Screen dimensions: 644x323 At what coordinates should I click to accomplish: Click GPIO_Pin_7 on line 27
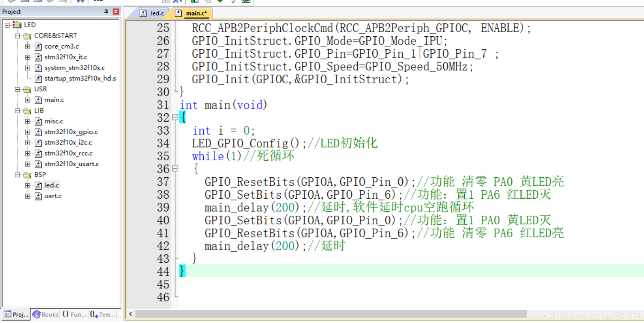tap(455, 54)
